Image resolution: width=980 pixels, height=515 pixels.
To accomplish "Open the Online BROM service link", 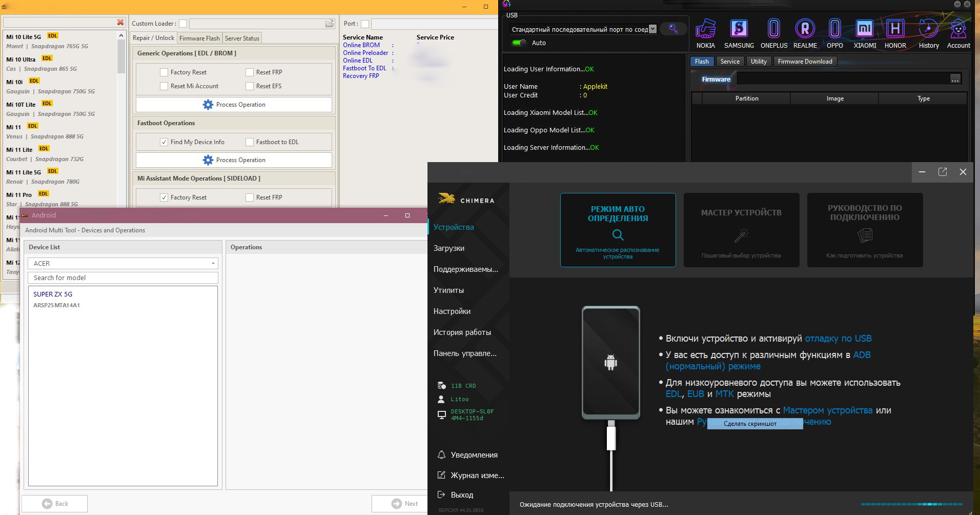I will pyautogui.click(x=361, y=45).
